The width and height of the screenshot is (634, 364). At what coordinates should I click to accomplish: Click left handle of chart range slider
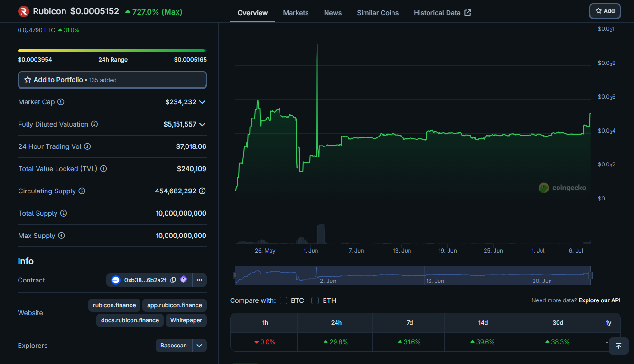click(235, 275)
